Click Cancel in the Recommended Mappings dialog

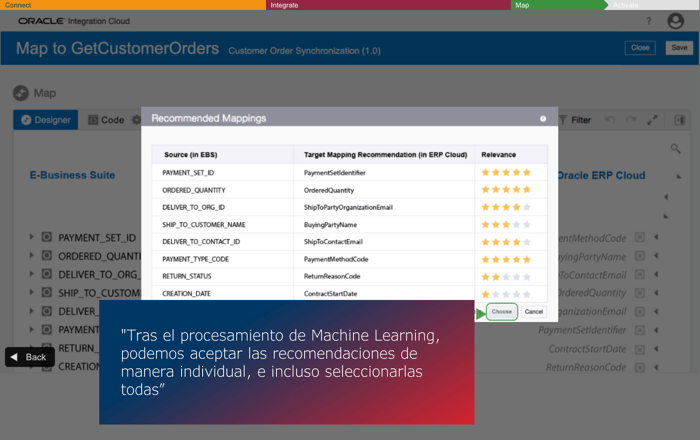[x=533, y=311]
